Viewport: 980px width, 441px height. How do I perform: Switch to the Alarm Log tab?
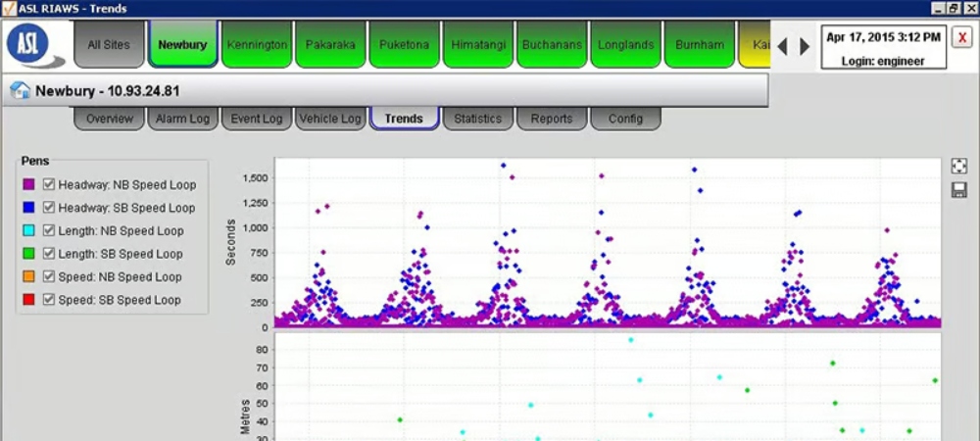(182, 119)
